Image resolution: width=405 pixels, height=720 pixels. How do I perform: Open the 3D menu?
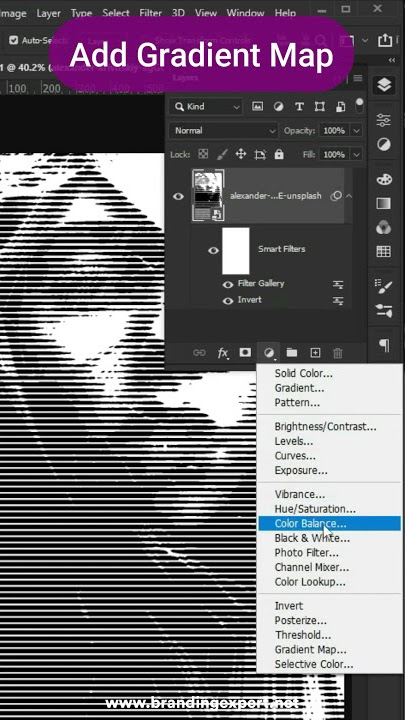coord(178,13)
